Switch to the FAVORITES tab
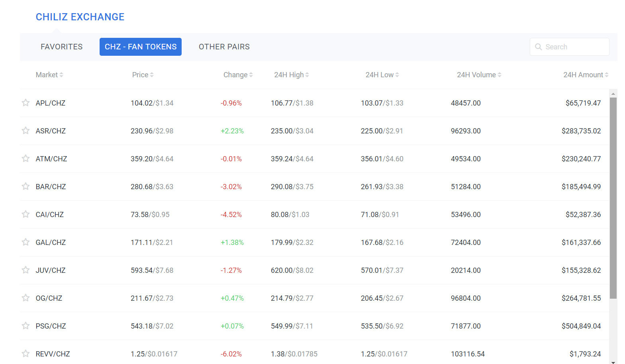Image resolution: width=625 pixels, height=364 pixels. click(62, 47)
